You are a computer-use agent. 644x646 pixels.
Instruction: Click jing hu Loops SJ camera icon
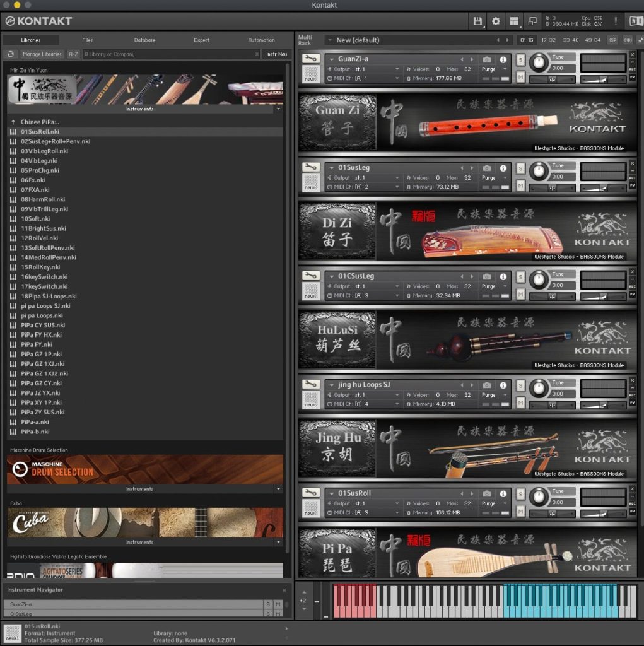point(486,385)
